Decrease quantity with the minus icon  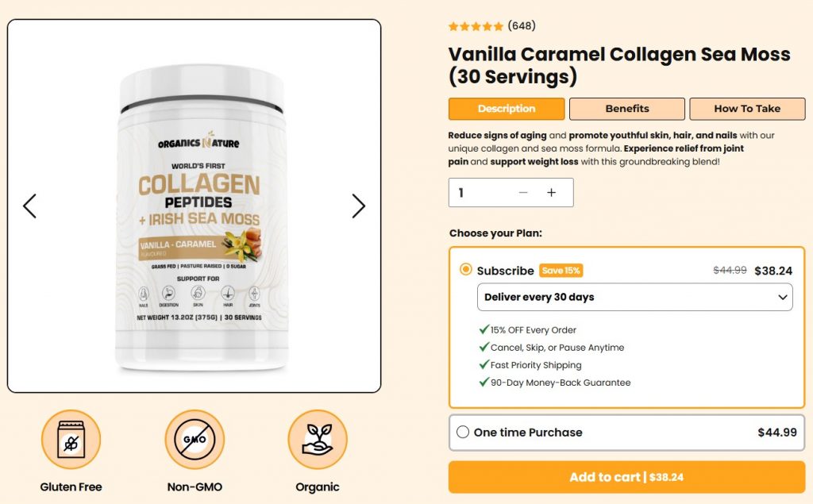point(523,192)
